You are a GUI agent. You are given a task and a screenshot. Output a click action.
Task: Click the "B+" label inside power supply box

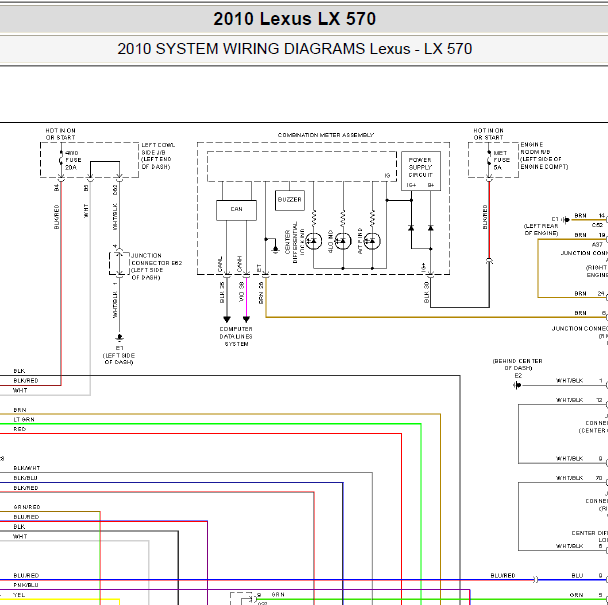(431, 185)
